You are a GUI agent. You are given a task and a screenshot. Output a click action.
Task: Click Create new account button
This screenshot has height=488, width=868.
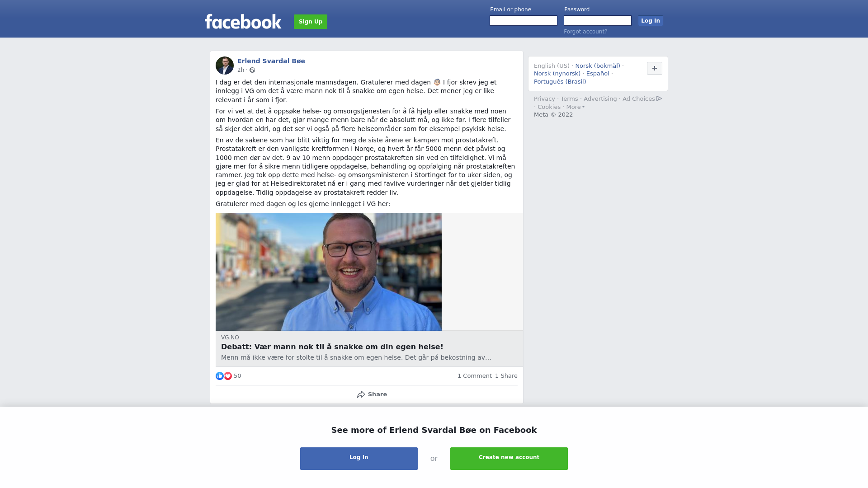[x=509, y=459]
